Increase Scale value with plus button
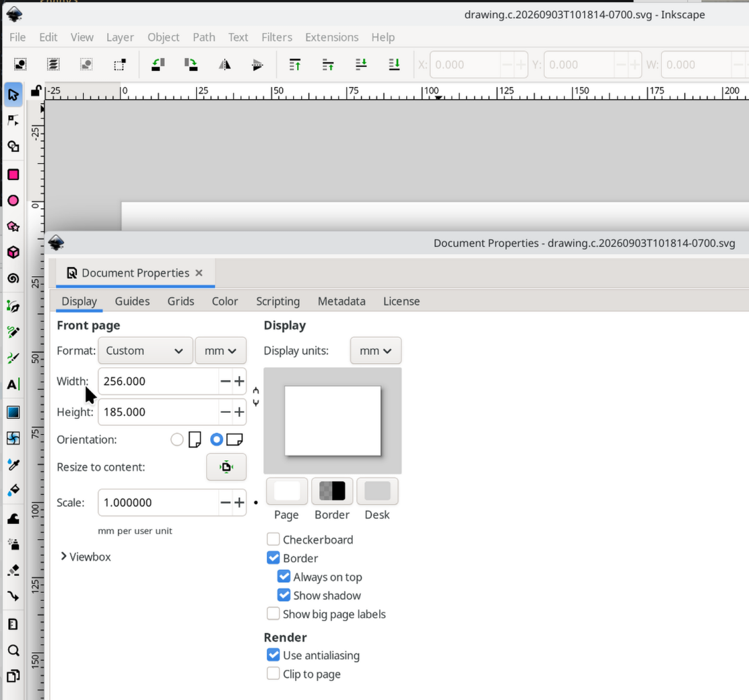 click(x=239, y=503)
